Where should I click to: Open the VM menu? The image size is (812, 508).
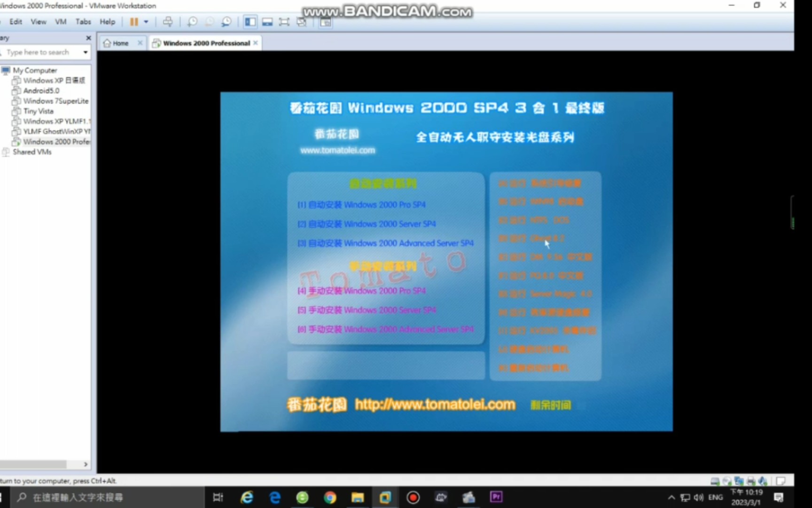click(x=61, y=22)
